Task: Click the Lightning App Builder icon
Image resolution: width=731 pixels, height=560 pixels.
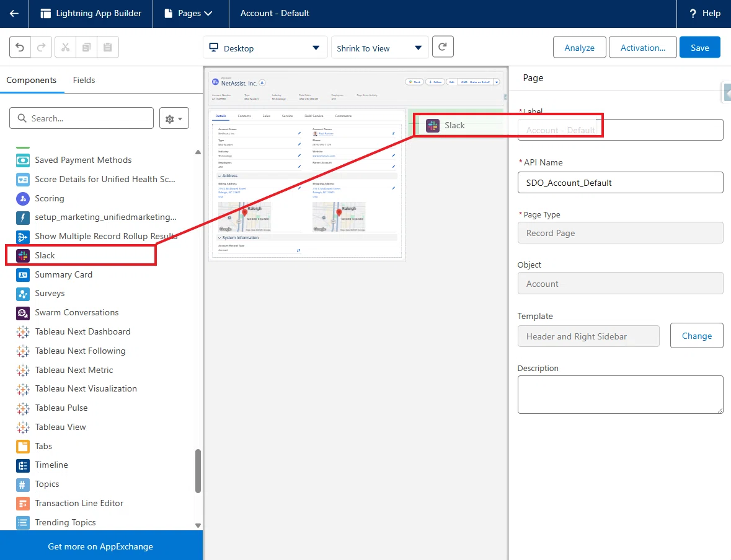Action: [46, 14]
